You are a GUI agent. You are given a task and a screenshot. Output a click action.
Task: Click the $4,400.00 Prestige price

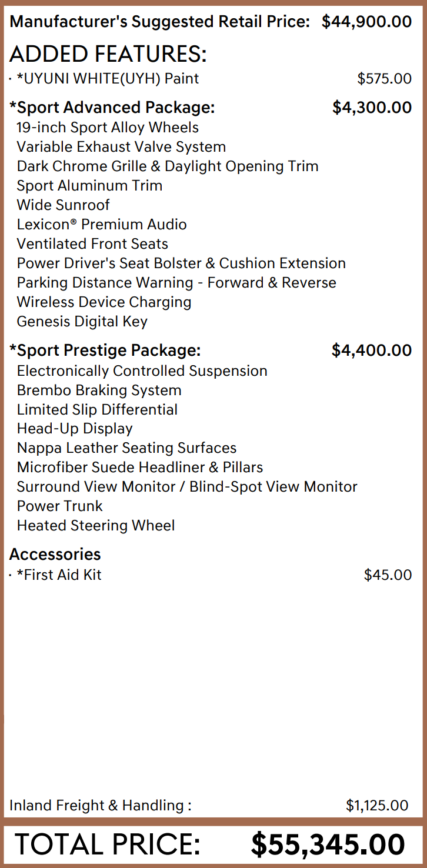(372, 350)
